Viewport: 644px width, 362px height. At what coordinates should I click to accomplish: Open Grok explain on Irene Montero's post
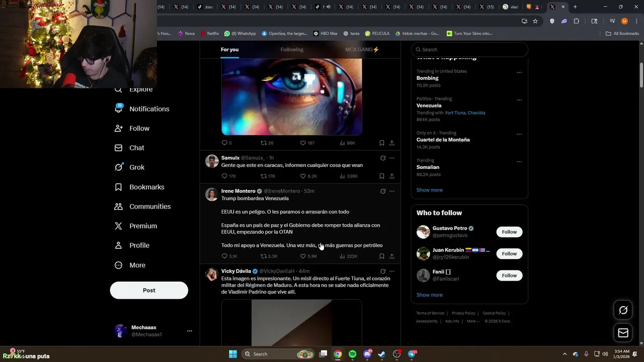coord(383,191)
